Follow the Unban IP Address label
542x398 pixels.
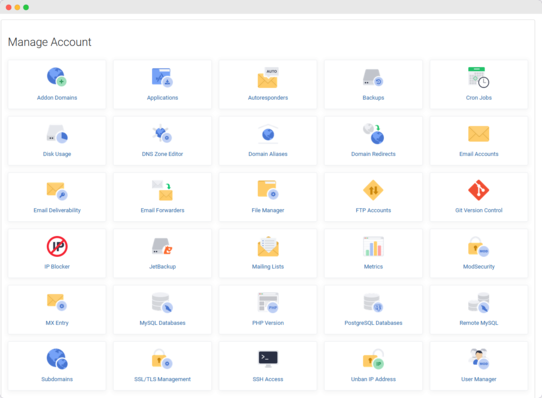[373, 379]
